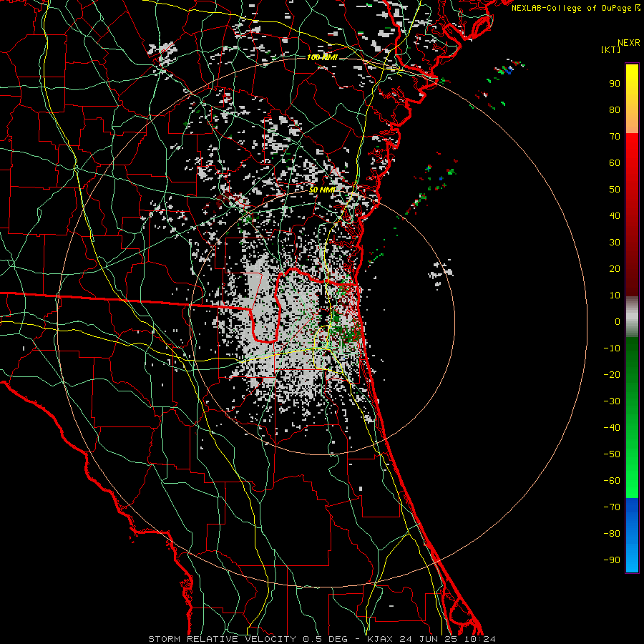Click the -20 knot scale value
The width and height of the screenshot is (644, 644).
612,375
